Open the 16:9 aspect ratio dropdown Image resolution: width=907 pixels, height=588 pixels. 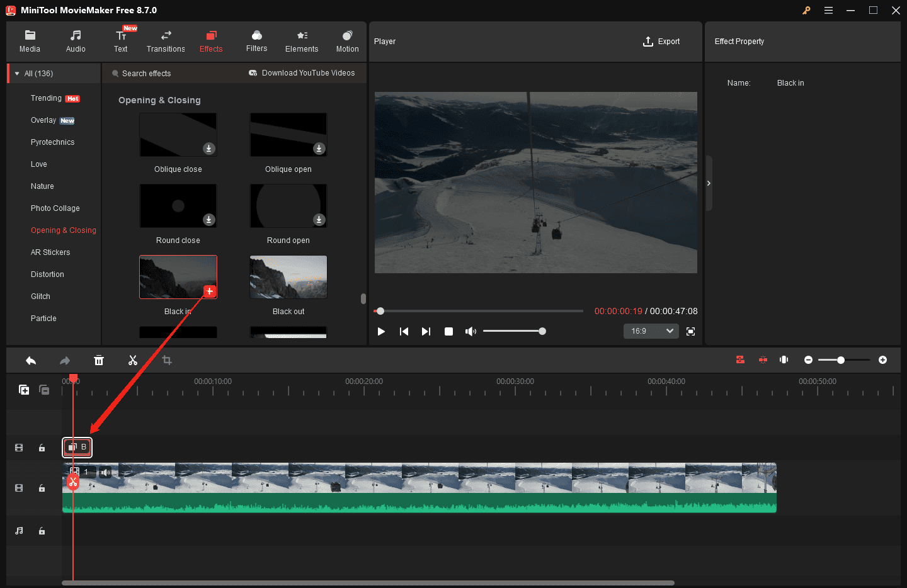click(x=651, y=331)
